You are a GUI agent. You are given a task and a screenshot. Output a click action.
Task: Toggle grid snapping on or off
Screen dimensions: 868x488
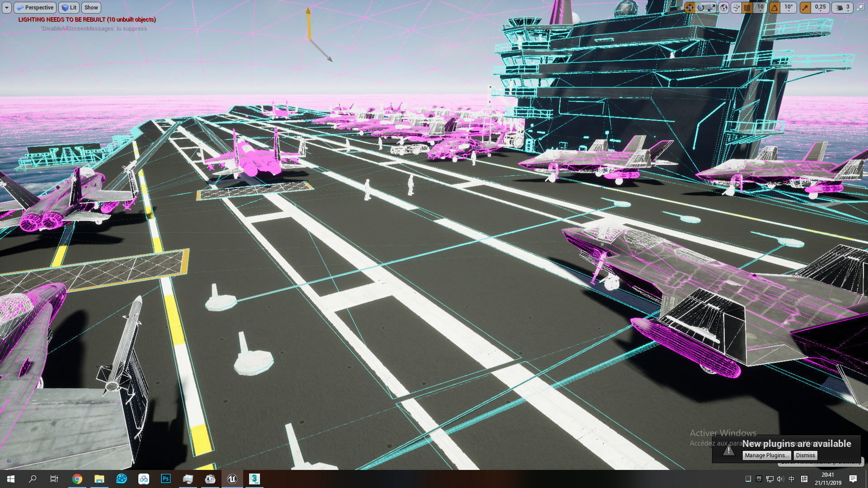(747, 8)
